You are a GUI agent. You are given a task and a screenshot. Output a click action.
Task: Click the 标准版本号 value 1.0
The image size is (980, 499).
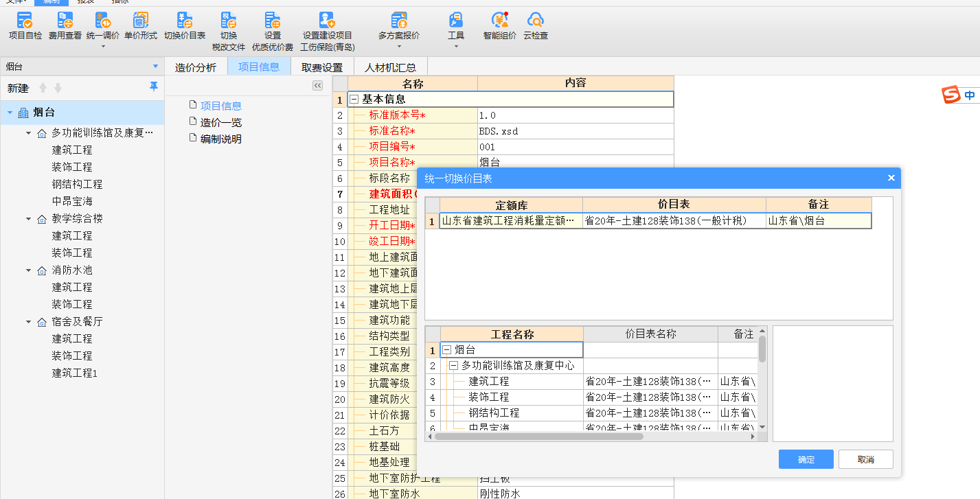pos(576,115)
